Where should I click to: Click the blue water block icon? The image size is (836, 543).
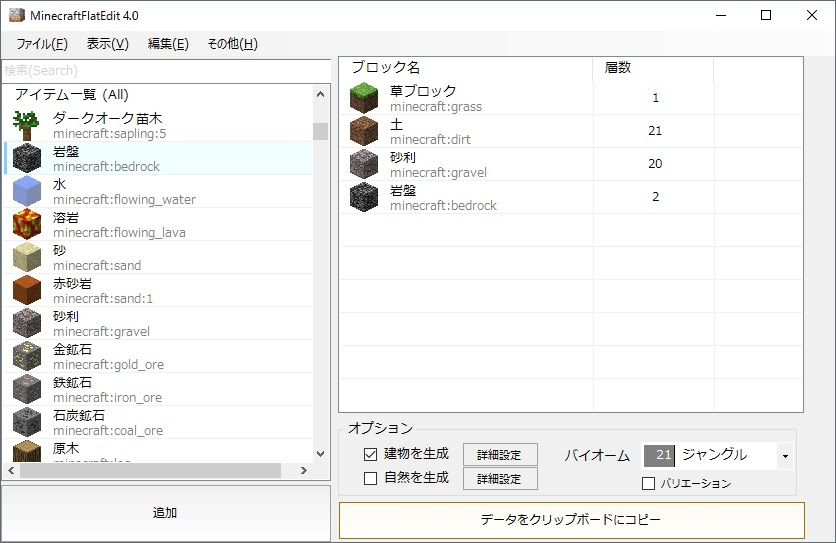tap(27, 191)
